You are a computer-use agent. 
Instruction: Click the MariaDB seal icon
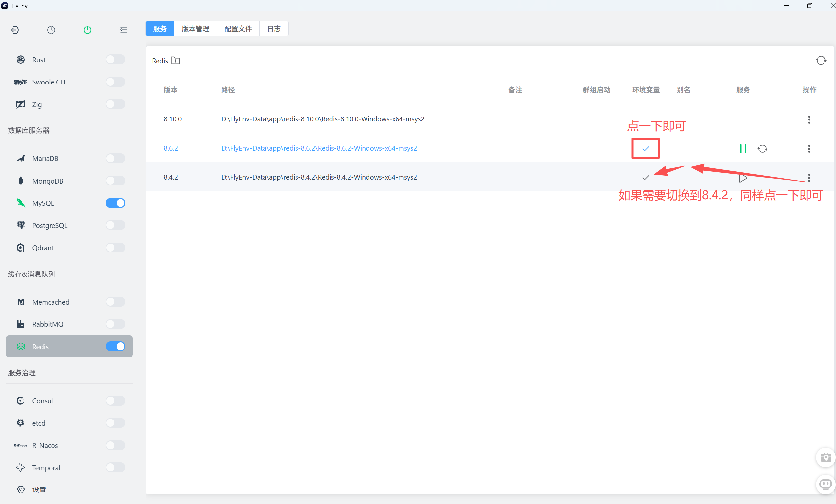click(x=21, y=158)
